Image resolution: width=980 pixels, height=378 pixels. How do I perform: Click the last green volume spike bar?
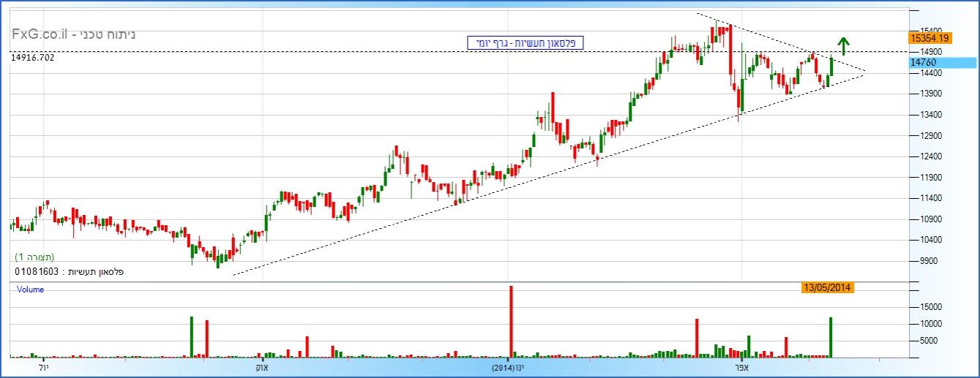click(x=831, y=336)
